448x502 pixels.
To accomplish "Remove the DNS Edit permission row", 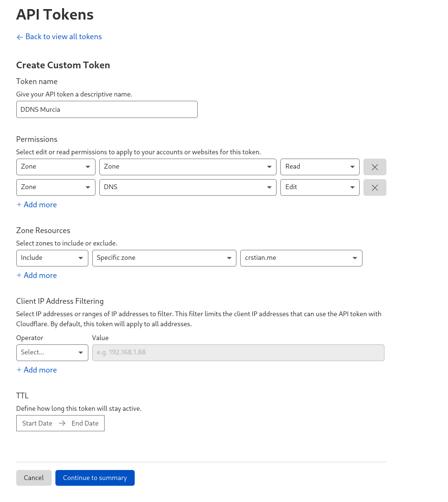I will (x=374, y=188).
